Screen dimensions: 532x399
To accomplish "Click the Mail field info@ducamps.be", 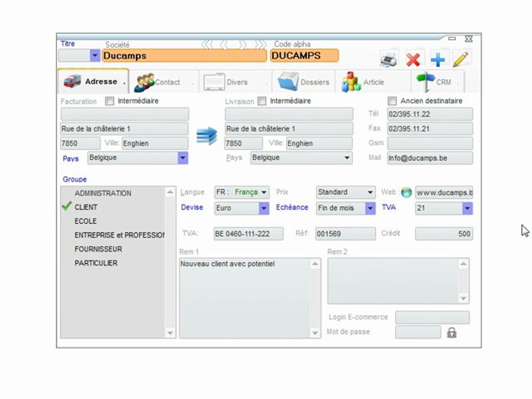I will (430, 158).
